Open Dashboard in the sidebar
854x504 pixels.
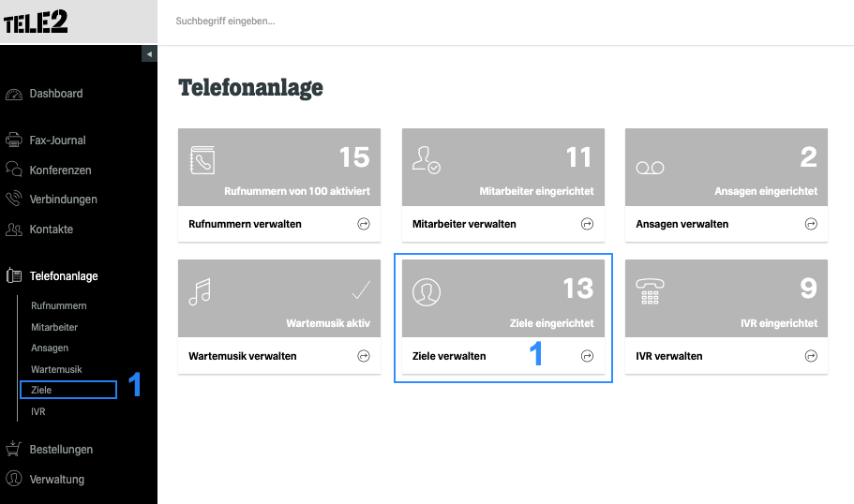56,94
